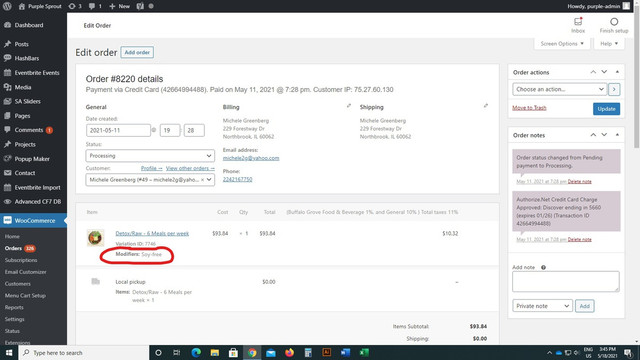Open the Private note type dropdown

tap(542, 306)
